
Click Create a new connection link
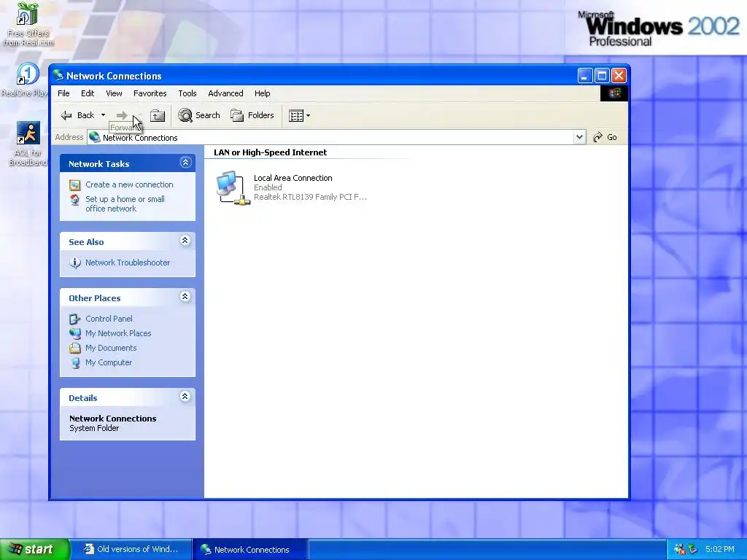tap(129, 184)
